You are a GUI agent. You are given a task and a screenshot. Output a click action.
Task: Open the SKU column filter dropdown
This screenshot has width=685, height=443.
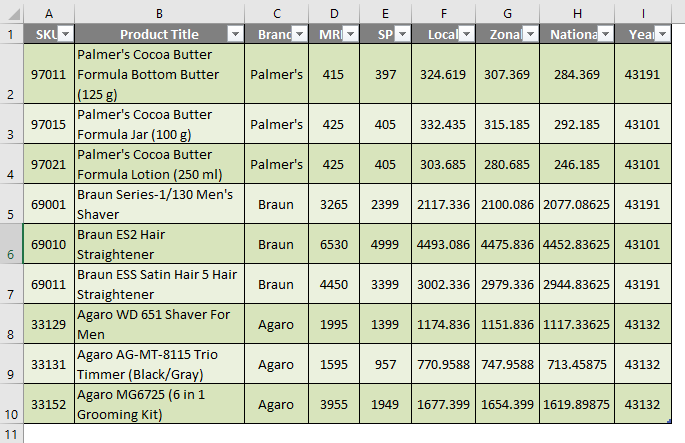coord(65,34)
